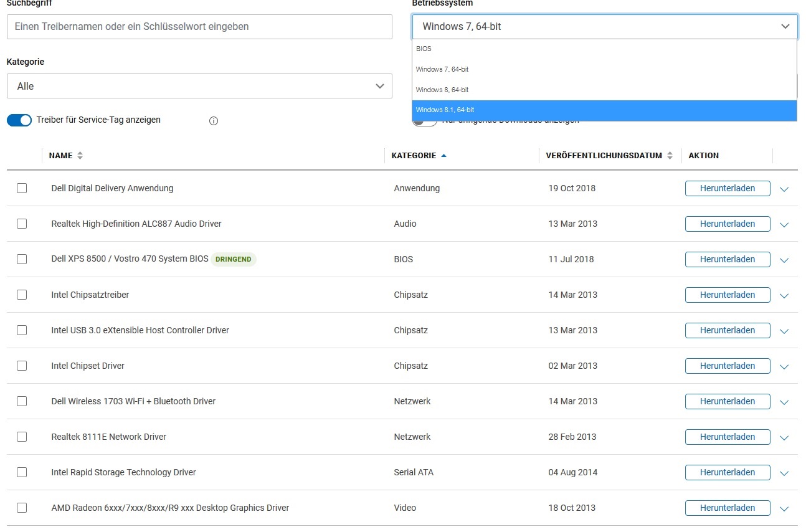Tick Intel Rapid Storage Technology checkbox

point(22,472)
